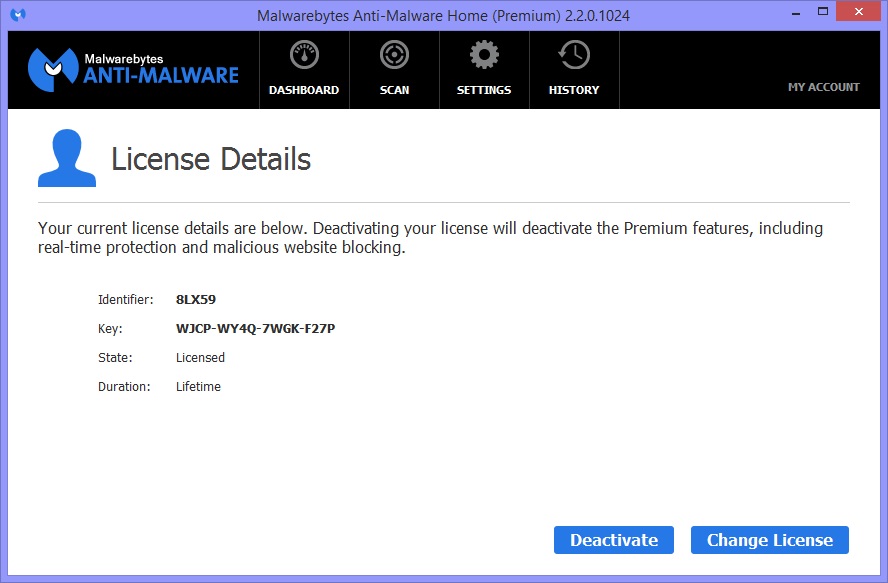Click the Duration: label

[124, 386]
